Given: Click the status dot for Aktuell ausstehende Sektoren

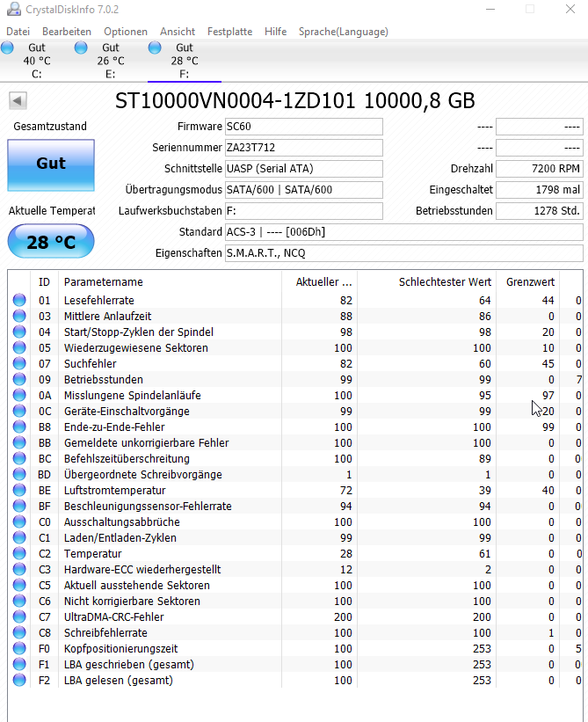Looking at the screenshot, I should 19,585.
